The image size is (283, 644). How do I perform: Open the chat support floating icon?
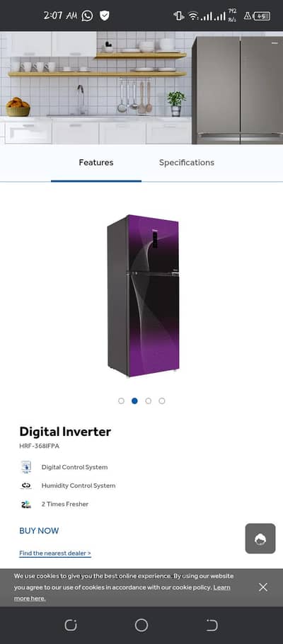coord(260,539)
